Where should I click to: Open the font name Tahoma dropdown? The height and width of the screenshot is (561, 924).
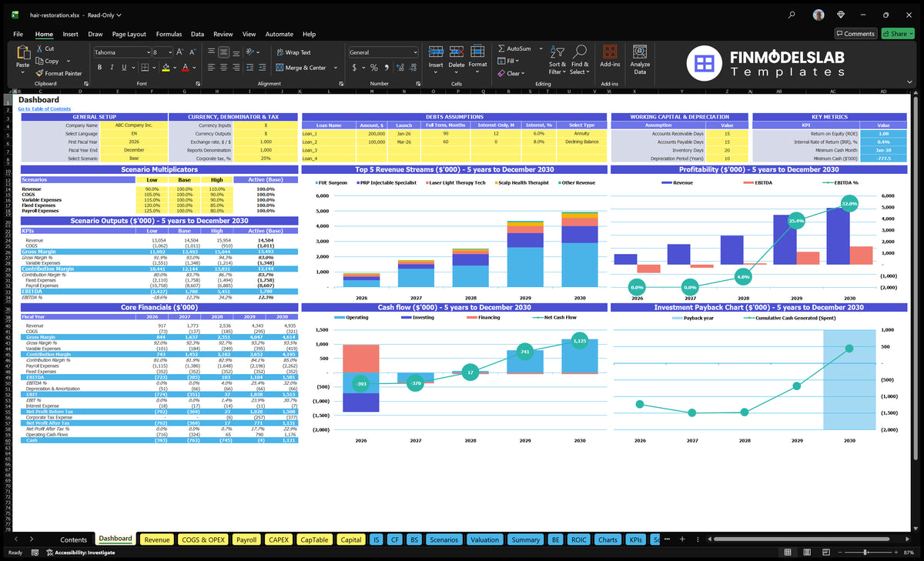(147, 52)
